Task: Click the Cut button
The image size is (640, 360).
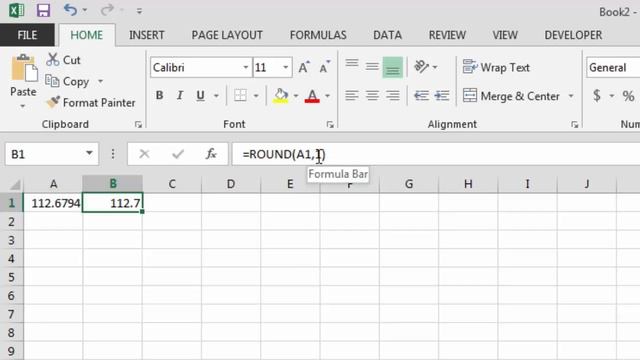Action: pyautogui.click(x=64, y=60)
